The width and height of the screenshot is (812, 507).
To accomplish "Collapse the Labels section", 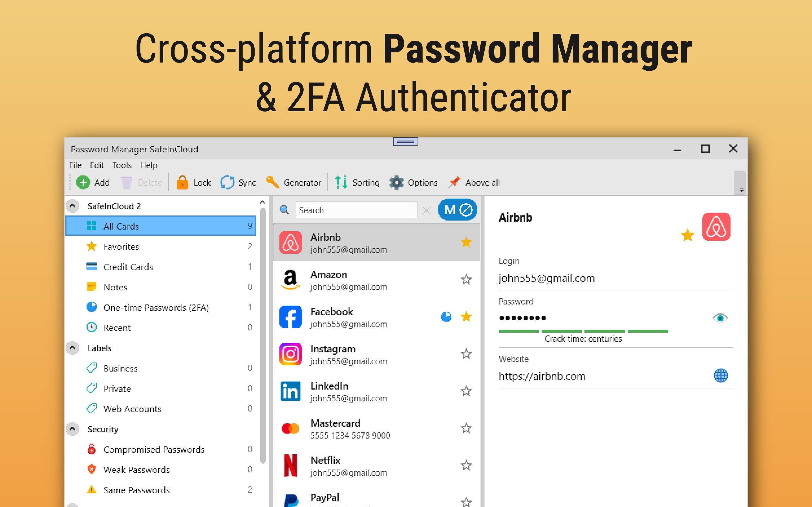I will tap(72, 348).
